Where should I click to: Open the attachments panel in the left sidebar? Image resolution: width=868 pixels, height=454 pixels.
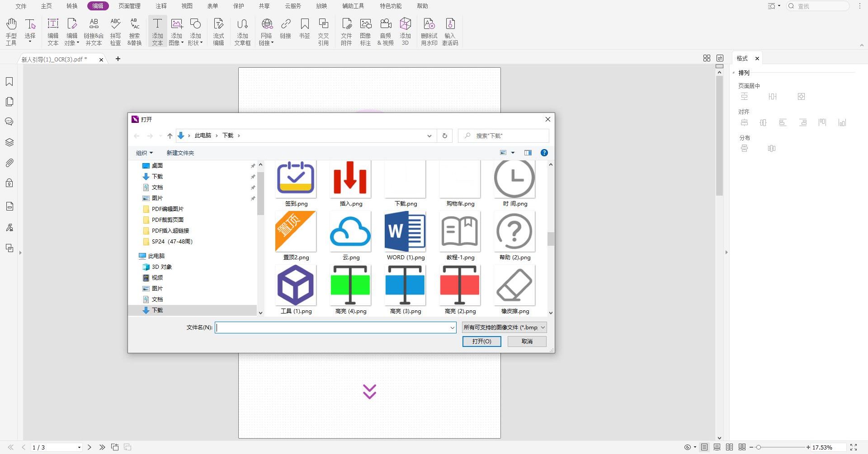coord(9,163)
